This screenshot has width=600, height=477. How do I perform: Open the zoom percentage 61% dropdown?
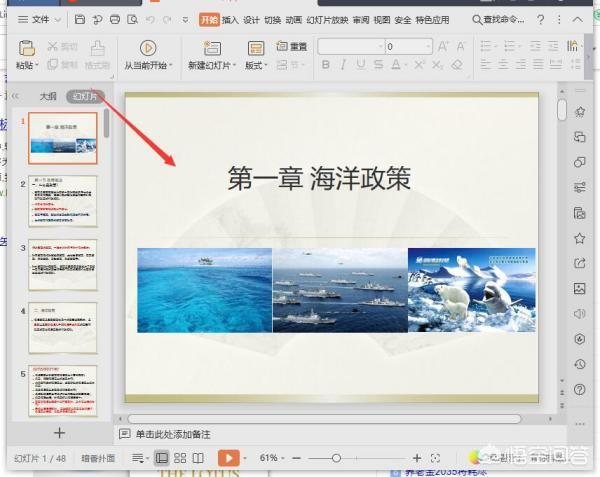tap(274, 458)
